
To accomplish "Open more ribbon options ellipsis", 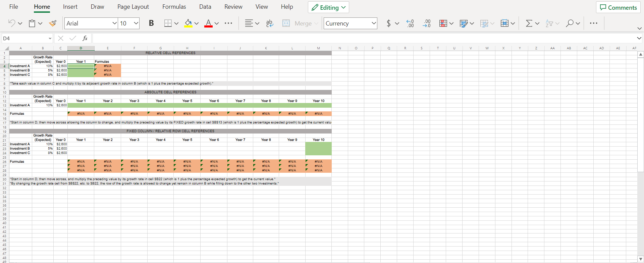I will pyautogui.click(x=593, y=23).
